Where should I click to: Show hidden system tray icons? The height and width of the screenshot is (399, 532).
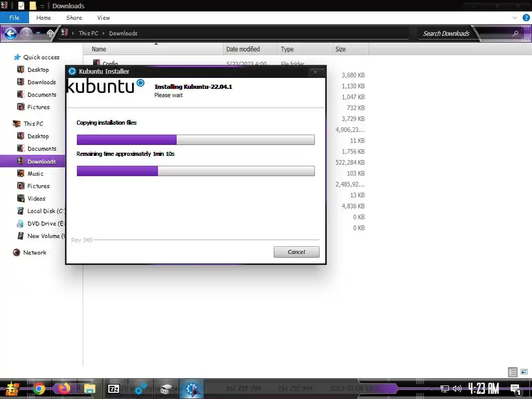[x=432, y=389]
